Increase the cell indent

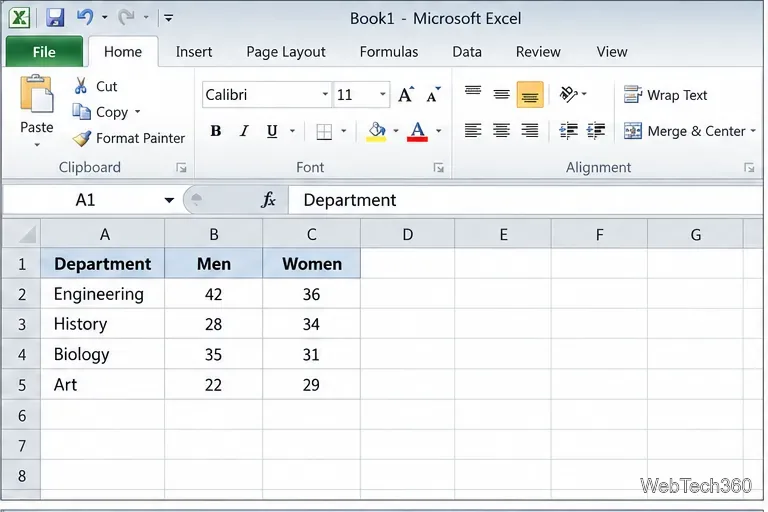tap(596, 131)
